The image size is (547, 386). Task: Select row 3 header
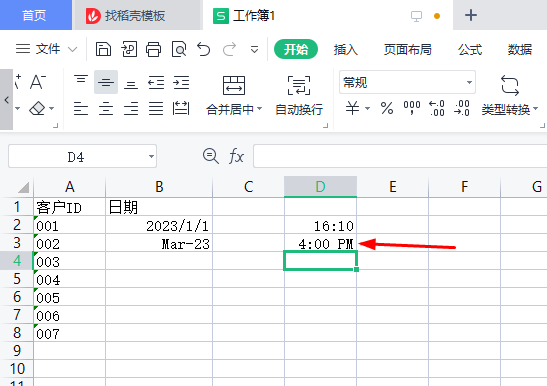pyautogui.click(x=17, y=243)
